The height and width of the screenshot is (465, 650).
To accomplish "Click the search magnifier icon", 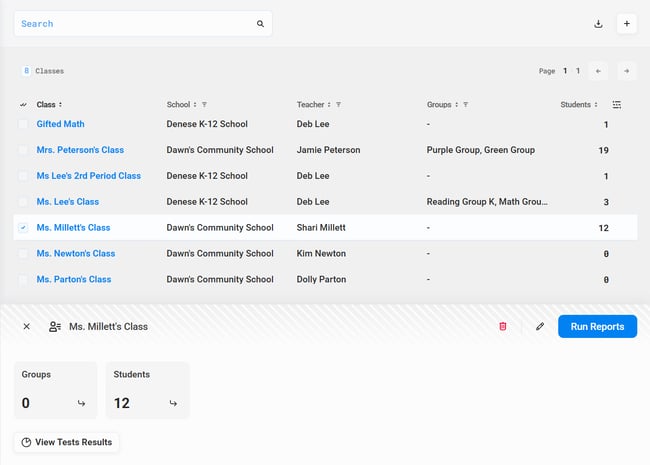I will pos(260,24).
